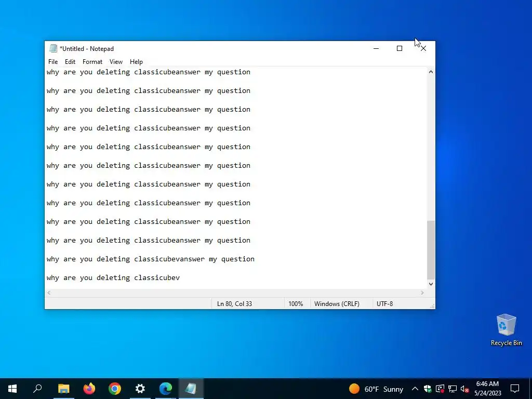Select the Recycle Bin desktop icon
Screen dimensions: 532x399
tap(506, 330)
